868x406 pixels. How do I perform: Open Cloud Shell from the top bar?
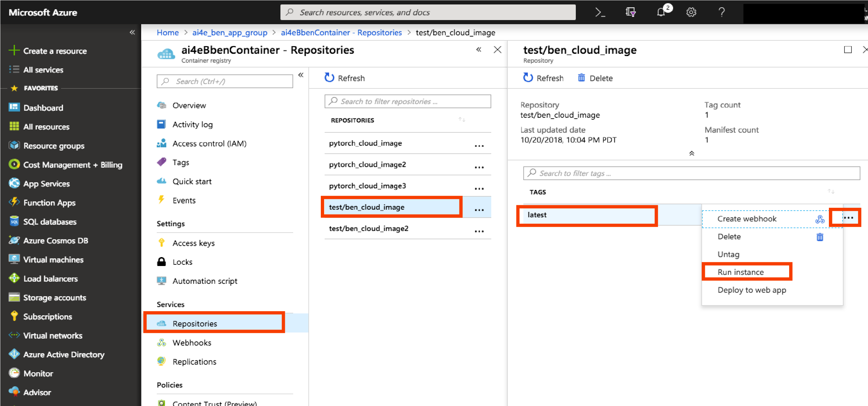[x=600, y=12]
